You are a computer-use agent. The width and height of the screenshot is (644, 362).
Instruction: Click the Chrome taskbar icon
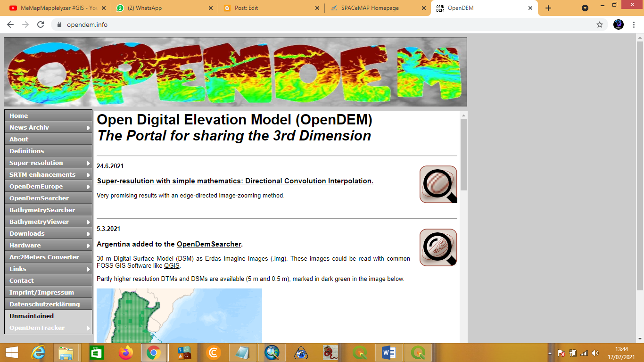(154, 353)
